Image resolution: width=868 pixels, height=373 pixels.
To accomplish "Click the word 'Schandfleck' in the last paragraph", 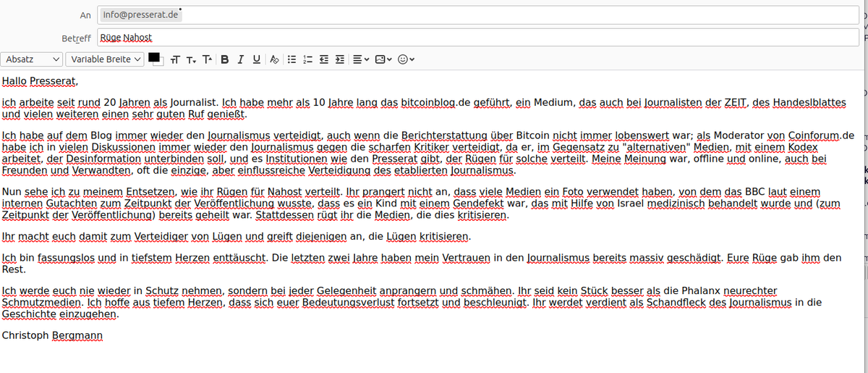I will click(x=676, y=303).
